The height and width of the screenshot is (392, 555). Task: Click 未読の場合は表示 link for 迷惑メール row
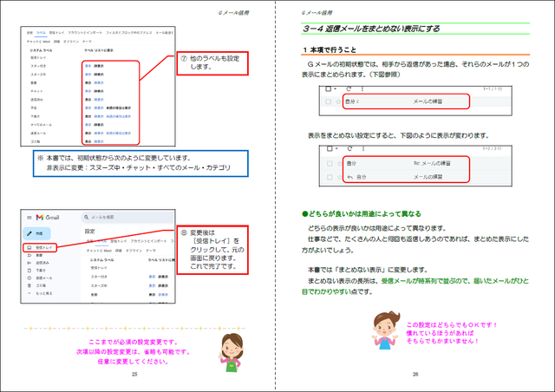pos(119,134)
